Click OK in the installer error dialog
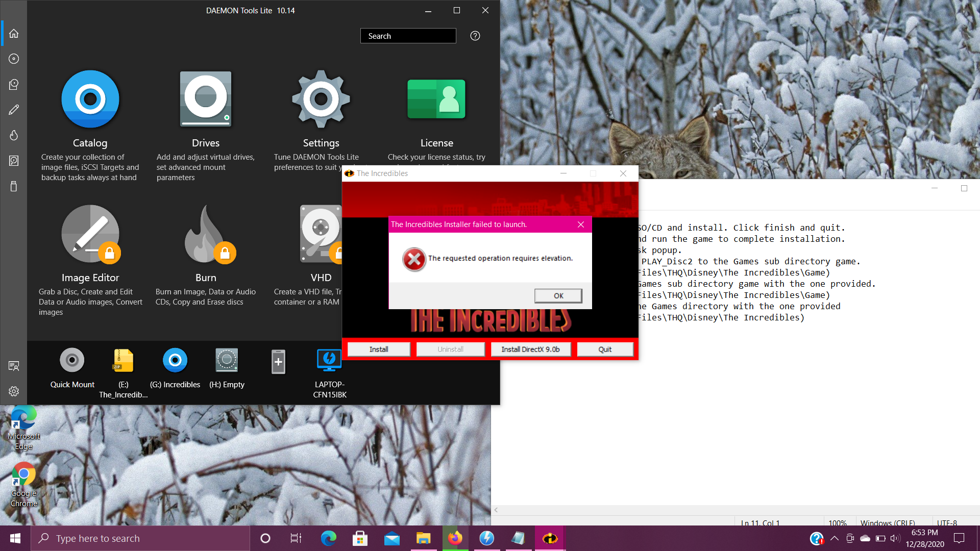Viewport: 980px width, 551px height. 558,296
